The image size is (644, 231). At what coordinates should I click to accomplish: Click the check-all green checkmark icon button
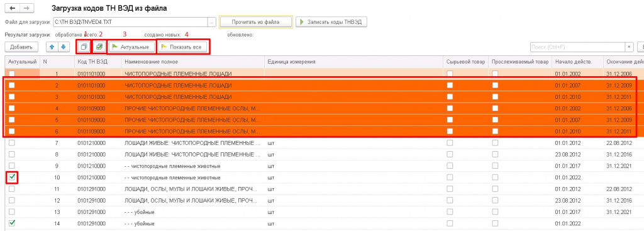[99, 47]
